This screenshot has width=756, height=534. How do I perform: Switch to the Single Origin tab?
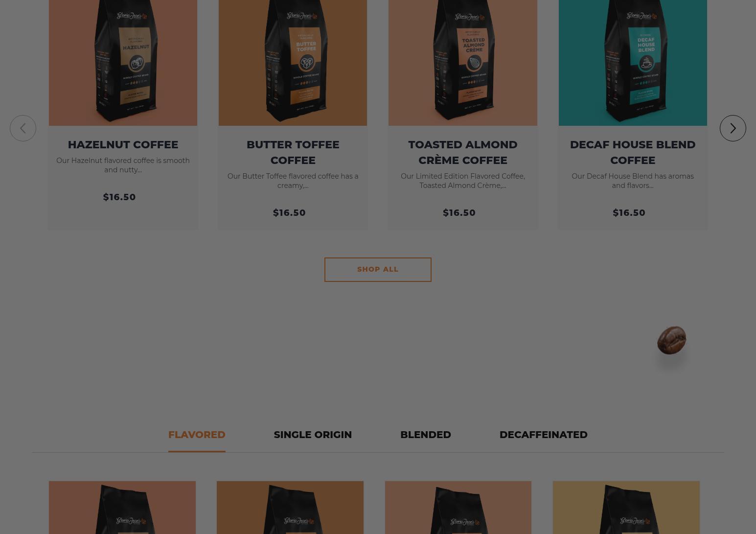[x=313, y=435]
